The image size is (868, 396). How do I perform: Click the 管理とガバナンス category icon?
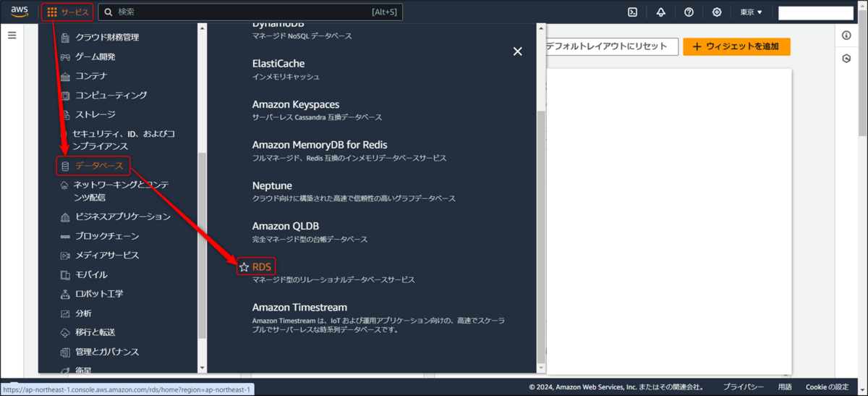point(65,352)
